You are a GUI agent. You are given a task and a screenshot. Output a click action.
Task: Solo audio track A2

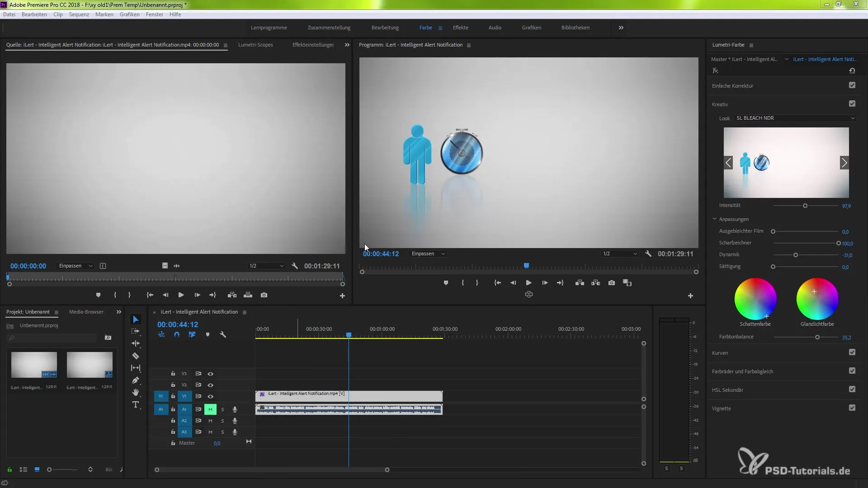coord(222,421)
